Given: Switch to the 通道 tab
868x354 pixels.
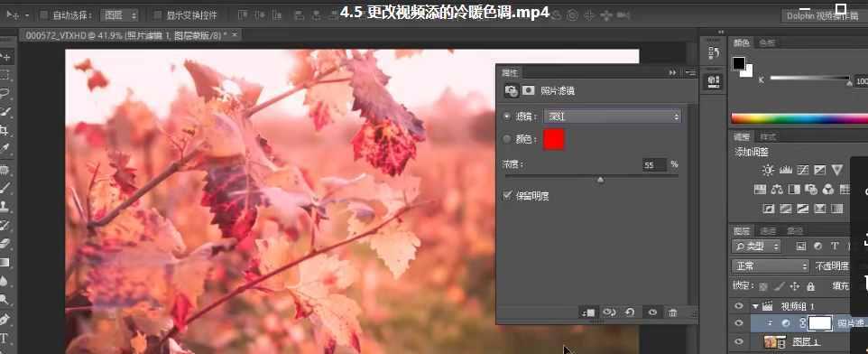Looking at the screenshot, I should (x=768, y=230).
